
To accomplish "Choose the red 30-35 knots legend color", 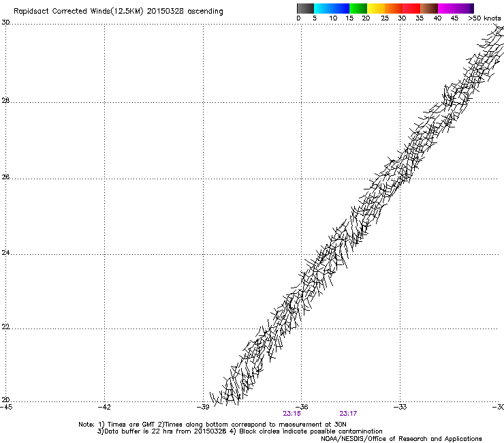I will point(411,8).
